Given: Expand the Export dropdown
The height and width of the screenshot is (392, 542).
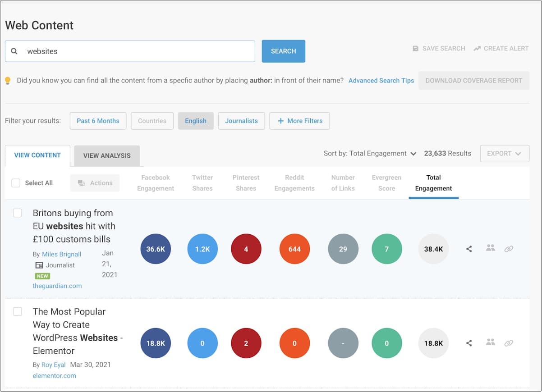Looking at the screenshot, I should 504,154.
